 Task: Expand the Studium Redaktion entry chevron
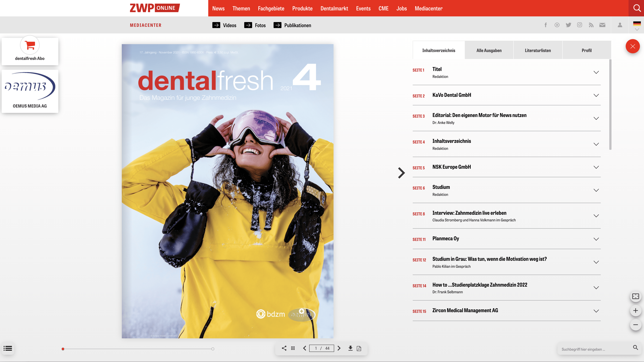point(596,190)
